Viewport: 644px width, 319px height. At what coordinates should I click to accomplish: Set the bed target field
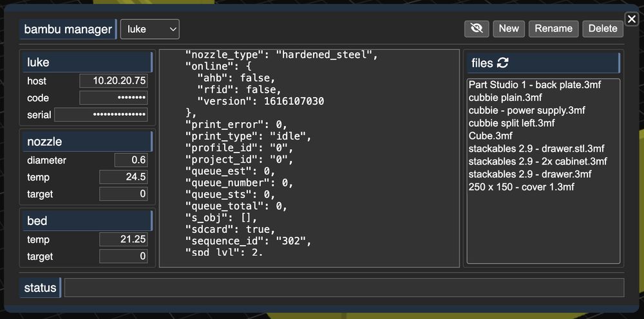pos(124,256)
